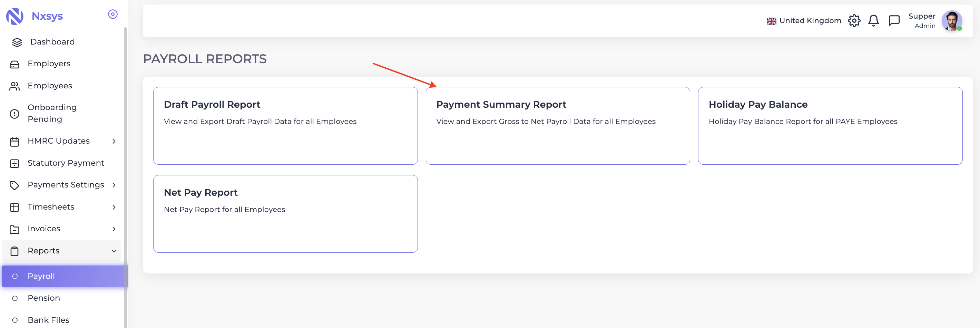Expand the HMRC Updates chevron

(x=114, y=142)
